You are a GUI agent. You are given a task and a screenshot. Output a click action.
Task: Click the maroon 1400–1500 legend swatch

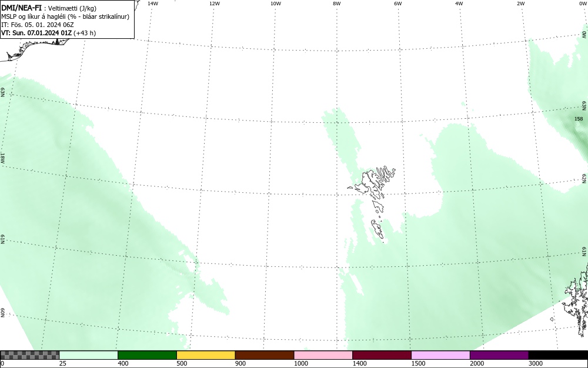(382, 355)
